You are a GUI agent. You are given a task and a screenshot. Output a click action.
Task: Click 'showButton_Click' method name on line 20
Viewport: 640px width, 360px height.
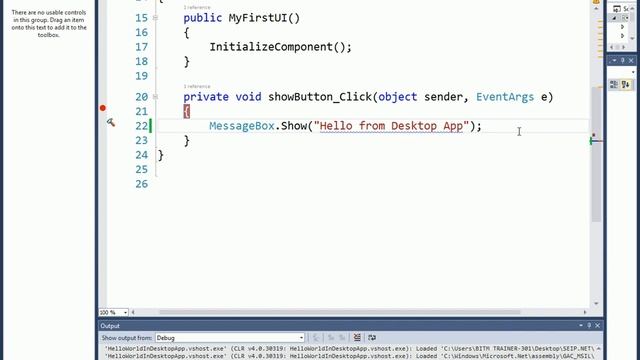point(320,97)
